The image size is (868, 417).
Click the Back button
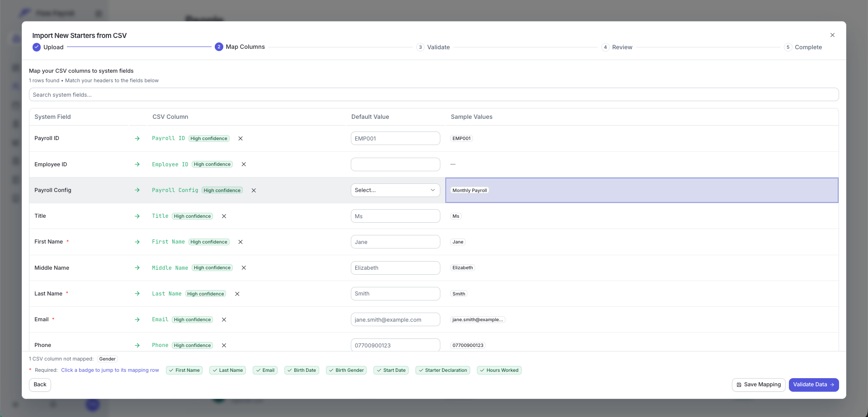click(x=40, y=384)
